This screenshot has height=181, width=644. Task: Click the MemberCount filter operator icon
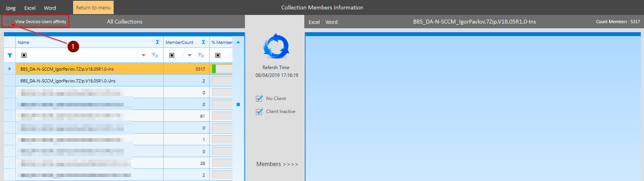[172, 55]
